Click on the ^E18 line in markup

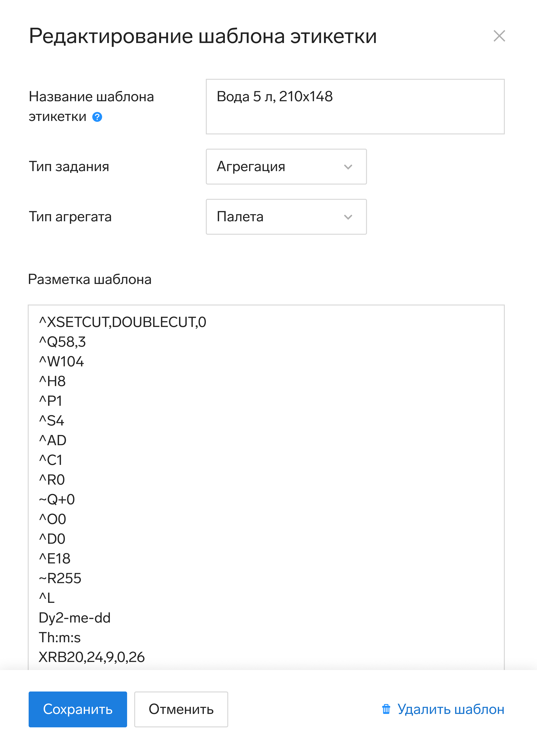click(55, 558)
